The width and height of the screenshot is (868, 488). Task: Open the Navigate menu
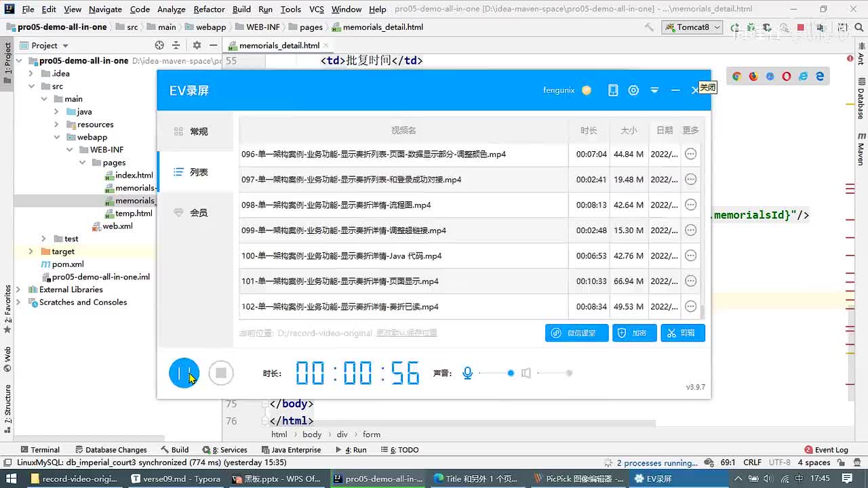(x=105, y=9)
